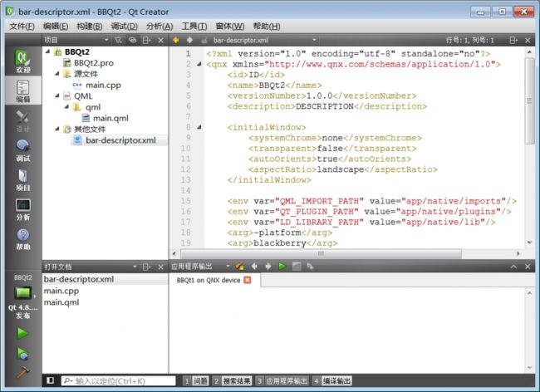
Task: Close the Projects side panel
Action: click(160, 40)
